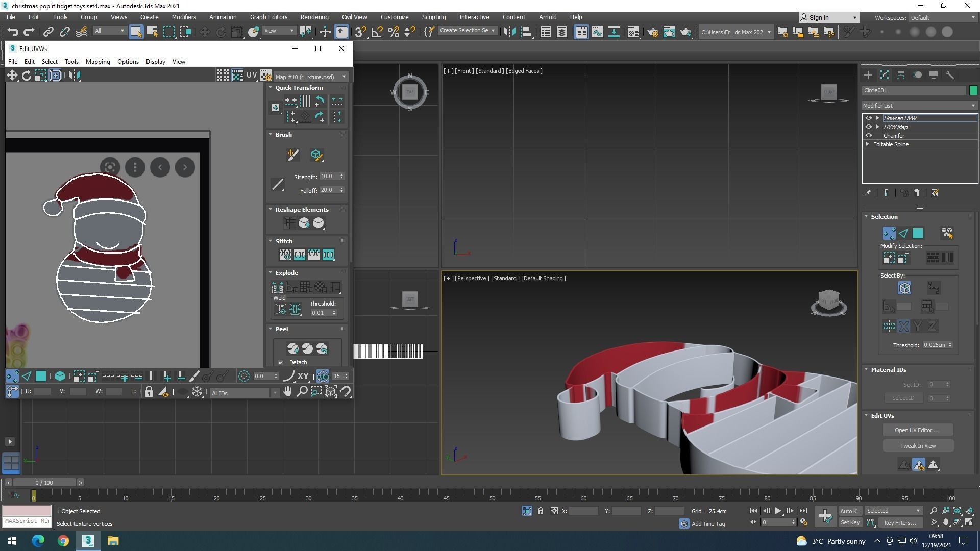Toggle the Detach checkbox in Peel

coord(281,363)
